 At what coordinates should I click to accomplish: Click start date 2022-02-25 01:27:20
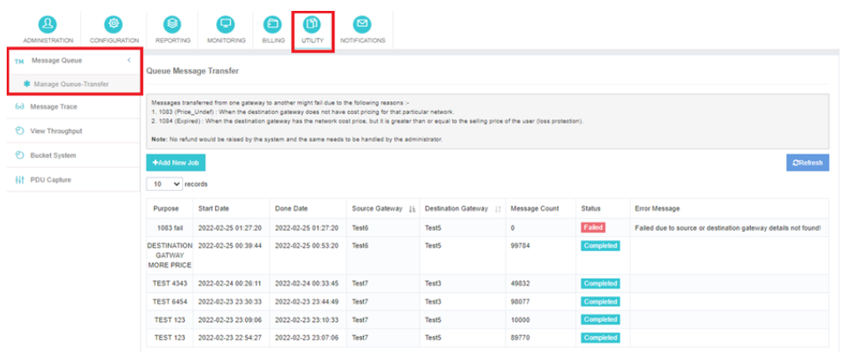(230, 228)
